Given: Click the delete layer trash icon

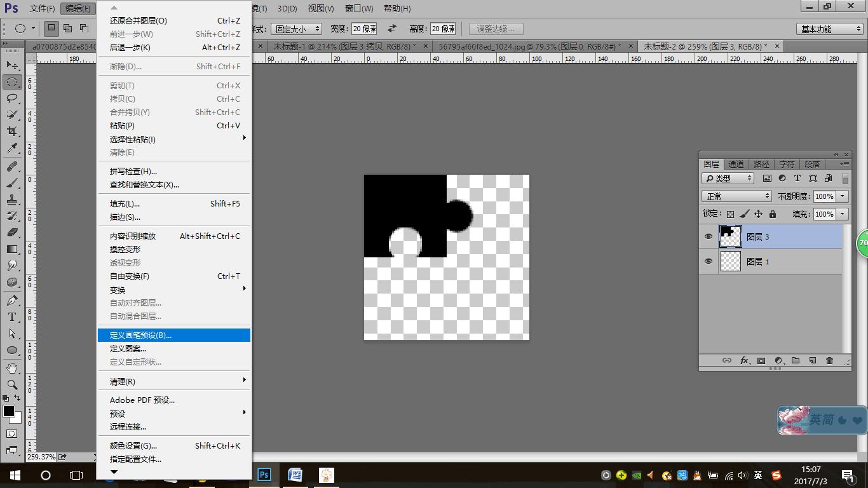Looking at the screenshot, I should click(829, 360).
